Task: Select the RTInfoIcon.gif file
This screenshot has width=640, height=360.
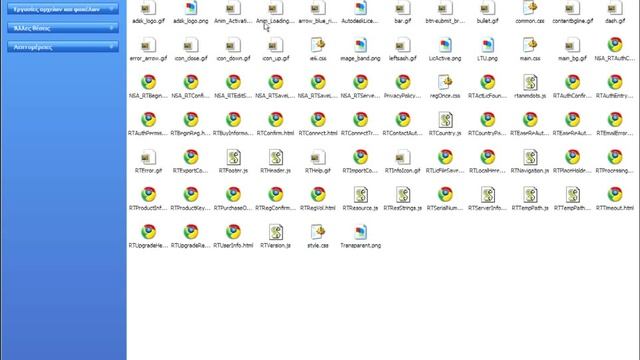Action: (403, 157)
